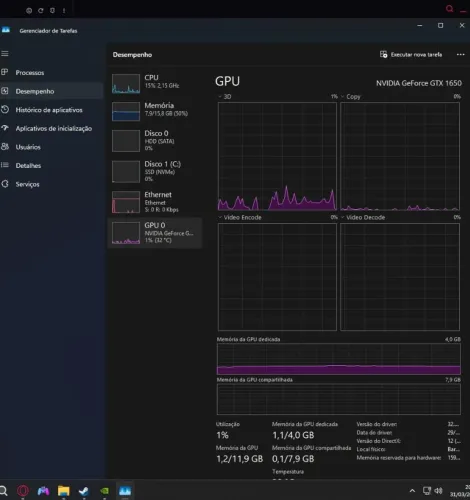Go to Detalhes page
470x500 pixels.
click(28, 165)
